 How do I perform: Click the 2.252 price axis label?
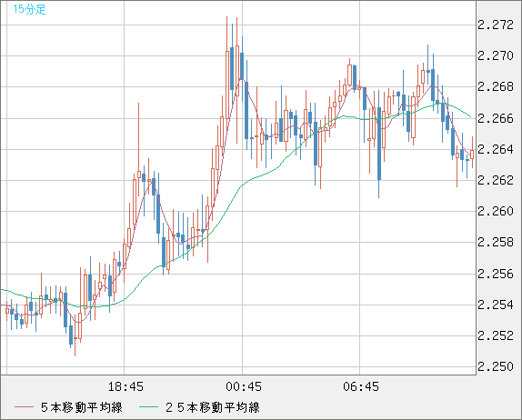click(496, 335)
